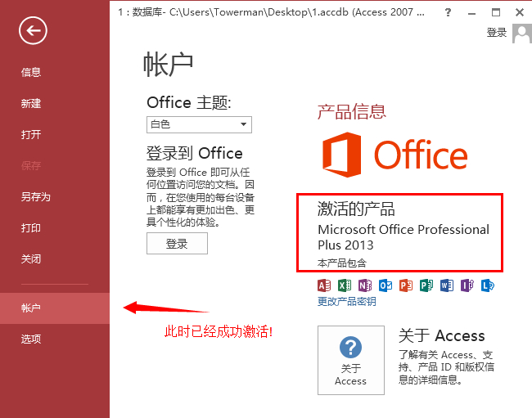Click the 关于 Access heading text

point(442,335)
